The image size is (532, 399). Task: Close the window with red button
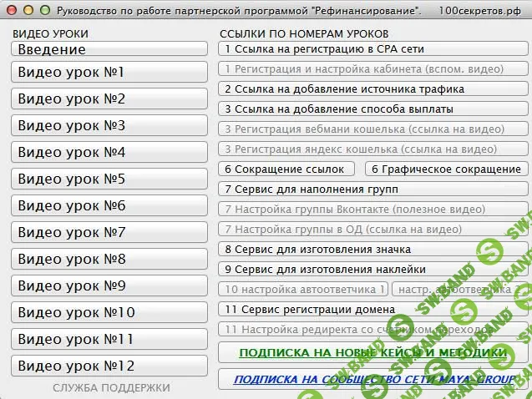12,9
